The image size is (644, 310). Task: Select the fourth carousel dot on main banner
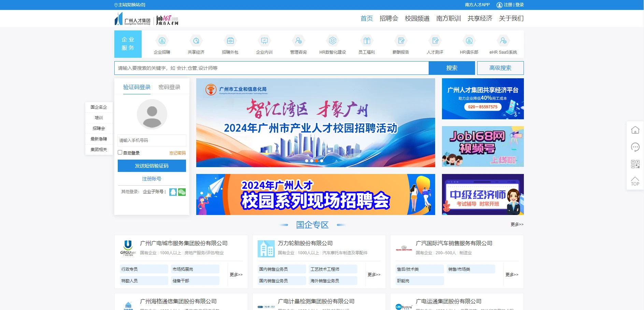[321, 161]
